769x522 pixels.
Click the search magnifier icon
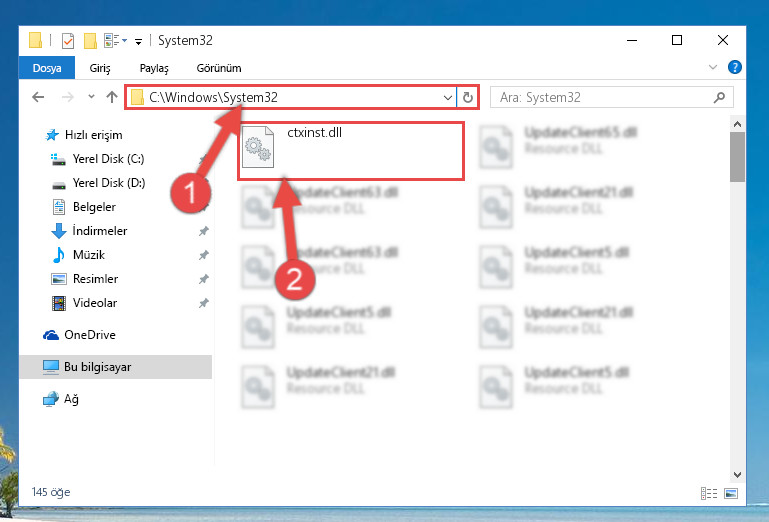point(719,97)
